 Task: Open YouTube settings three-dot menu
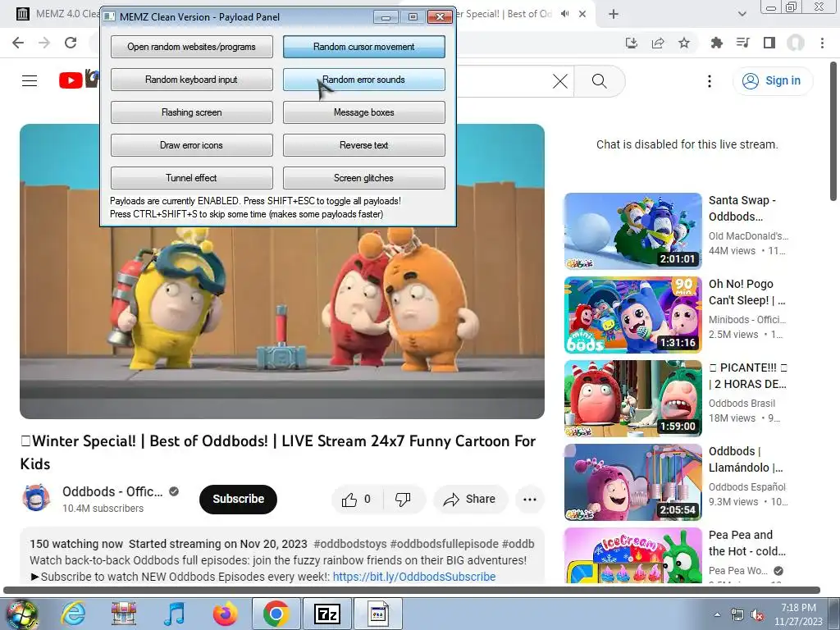(x=710, y=81)
